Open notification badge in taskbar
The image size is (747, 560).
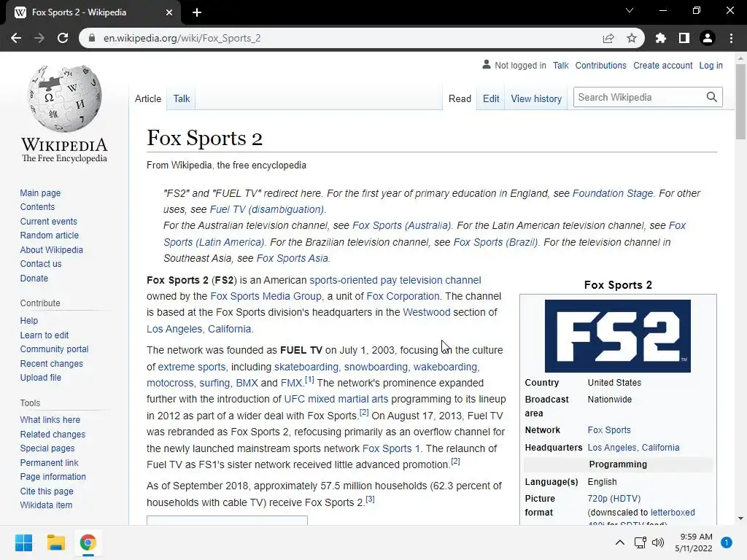pos(727,542)
